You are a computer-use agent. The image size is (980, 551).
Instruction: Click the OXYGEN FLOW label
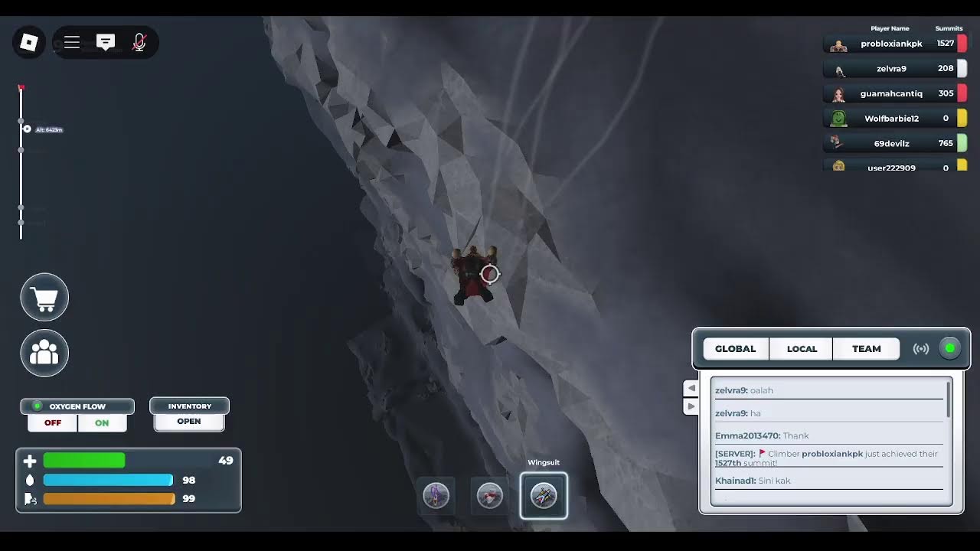pyautogui.click(x=77, y=406)
